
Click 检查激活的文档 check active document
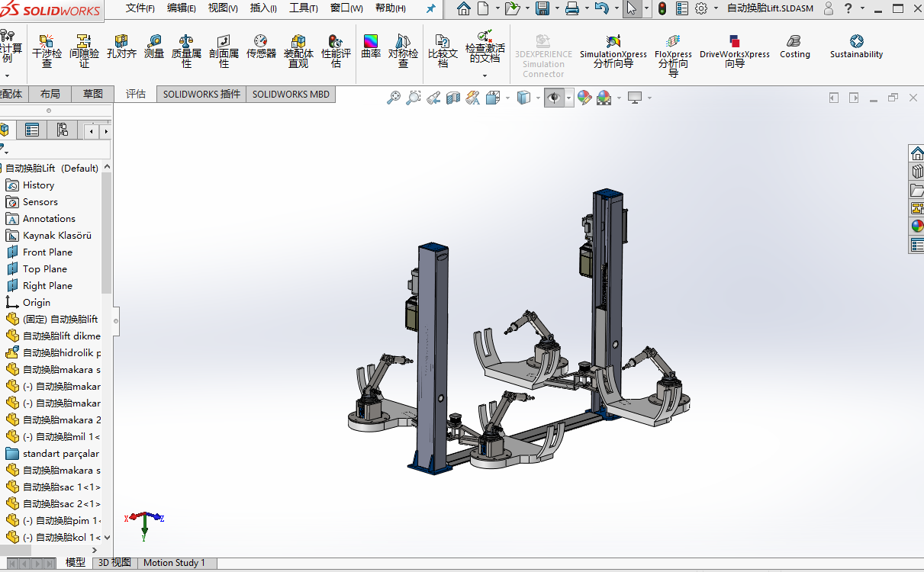point(485,47)
